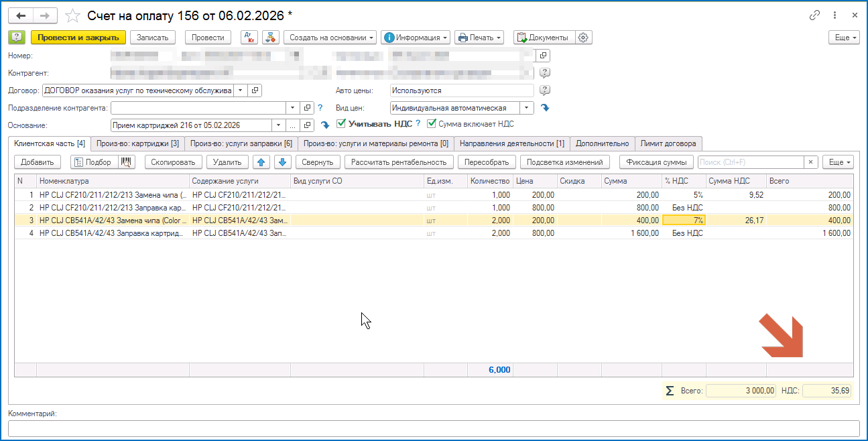Screen dimensions: 868x441
Task: Switch to the Произ-во: картриджи tab
Action: 137,143
